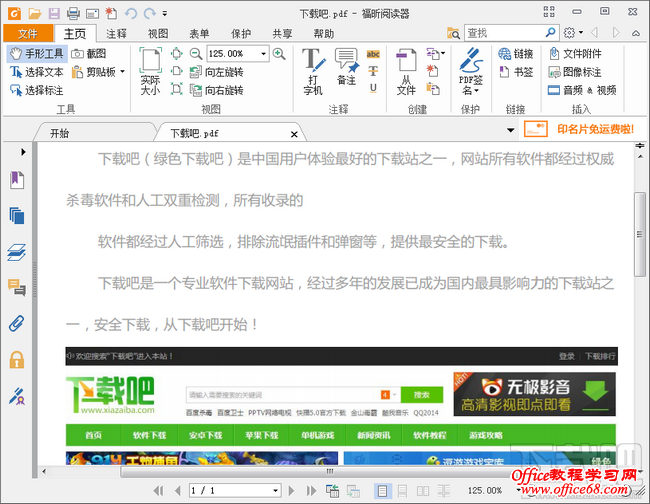The image size is (650, 504).
Task: Open Quick Access toolbar customize dropdown
Action: (x=165, y=13)
